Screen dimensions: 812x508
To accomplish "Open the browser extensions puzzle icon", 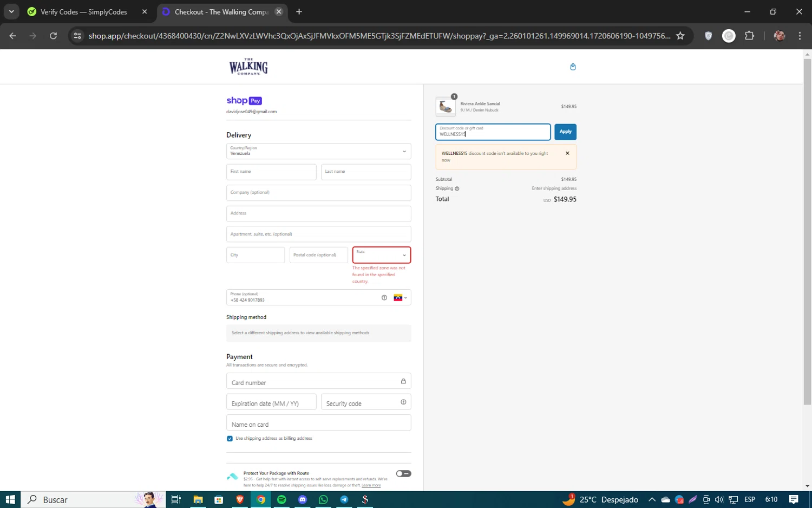I will coord(749,36).
